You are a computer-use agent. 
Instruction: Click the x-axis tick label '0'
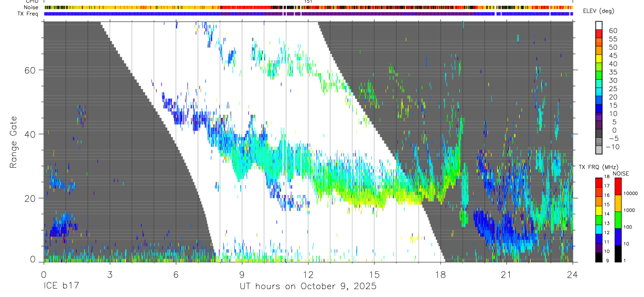point(44,274)
